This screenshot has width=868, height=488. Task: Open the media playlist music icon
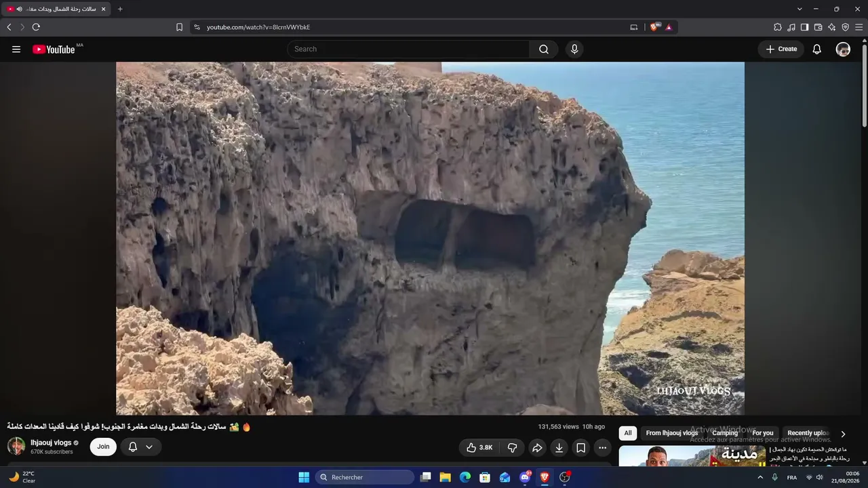791,27
